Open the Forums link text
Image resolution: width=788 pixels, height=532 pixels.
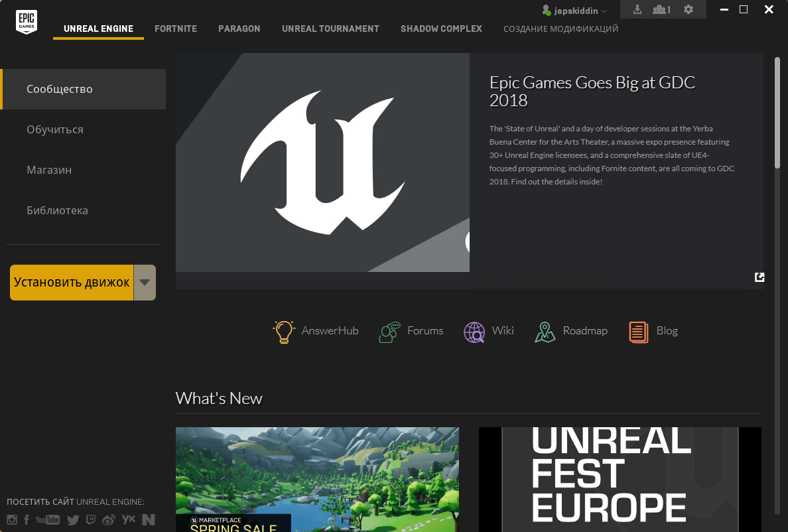click(x=425, y=330)
